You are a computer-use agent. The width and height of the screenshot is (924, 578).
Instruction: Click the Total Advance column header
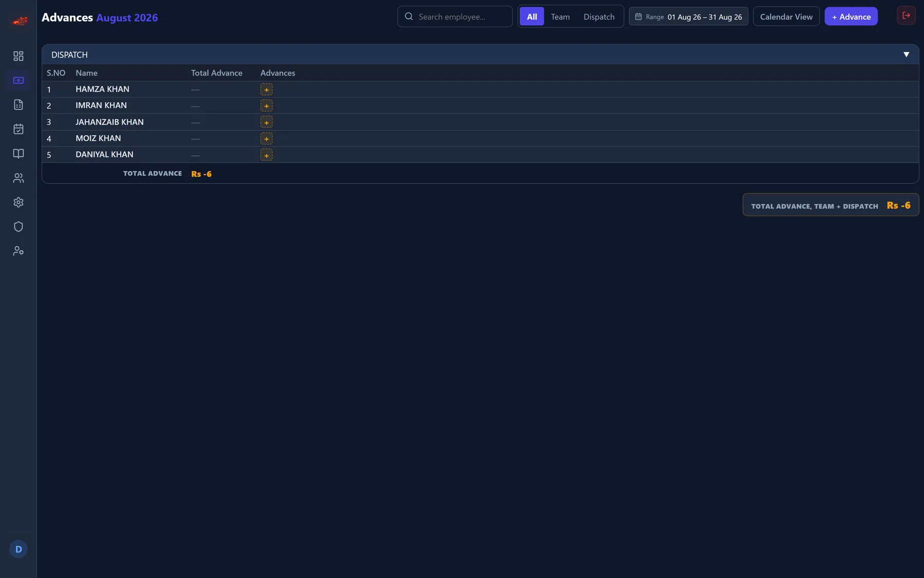click(x=217, y=73)
